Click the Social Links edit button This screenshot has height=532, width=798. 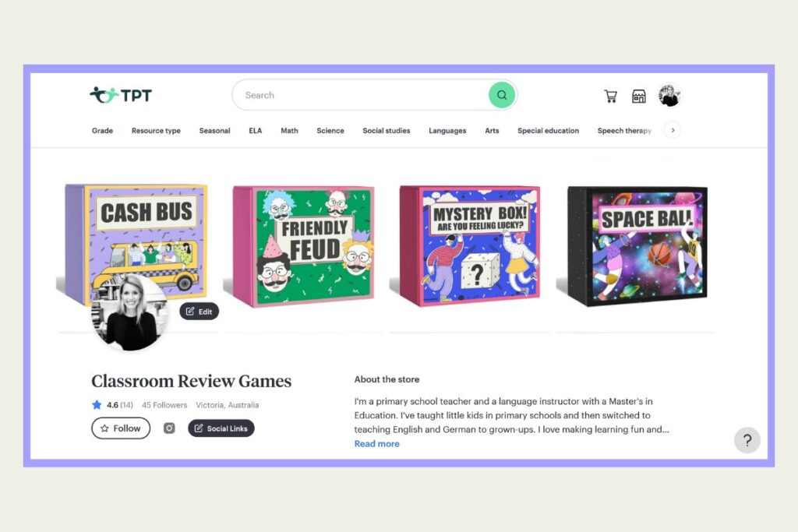coord(221,428)
